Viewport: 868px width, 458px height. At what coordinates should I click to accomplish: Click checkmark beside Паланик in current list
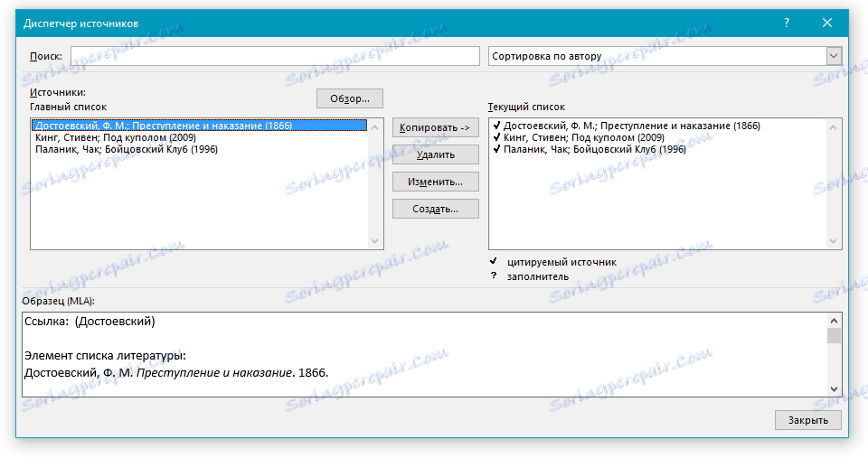pos(496,148)
